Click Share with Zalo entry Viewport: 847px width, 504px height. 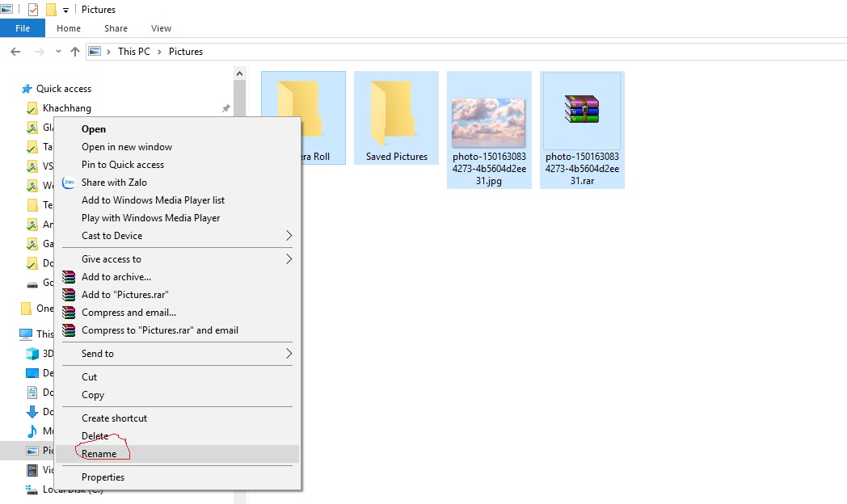[177, 183]
